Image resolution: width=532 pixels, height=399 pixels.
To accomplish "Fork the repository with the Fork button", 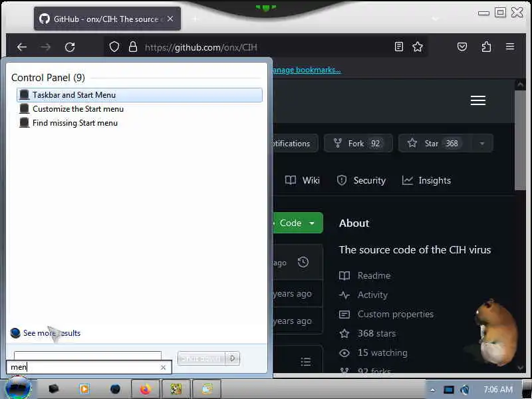I will 358,144.
